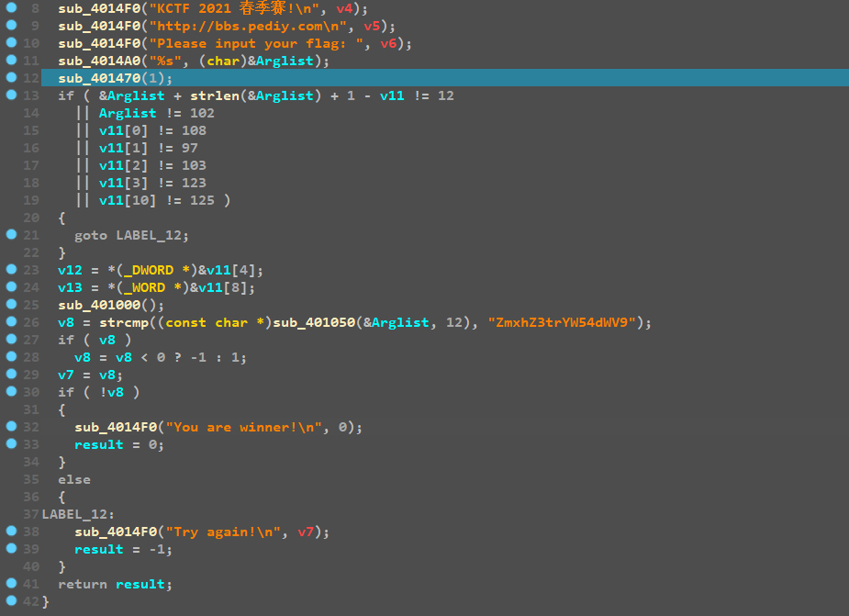
Task: Click v11[0] != 108 condition
Action: tap(152, 130)
